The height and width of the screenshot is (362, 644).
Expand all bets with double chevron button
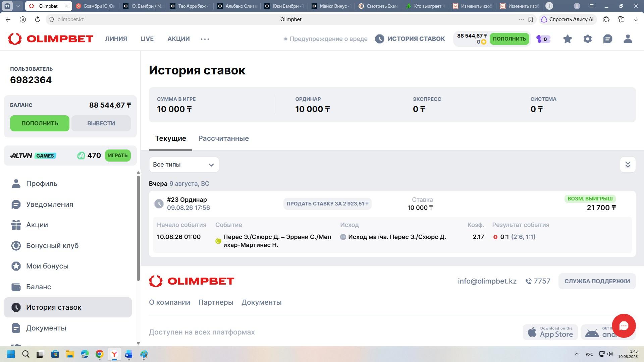628,165
